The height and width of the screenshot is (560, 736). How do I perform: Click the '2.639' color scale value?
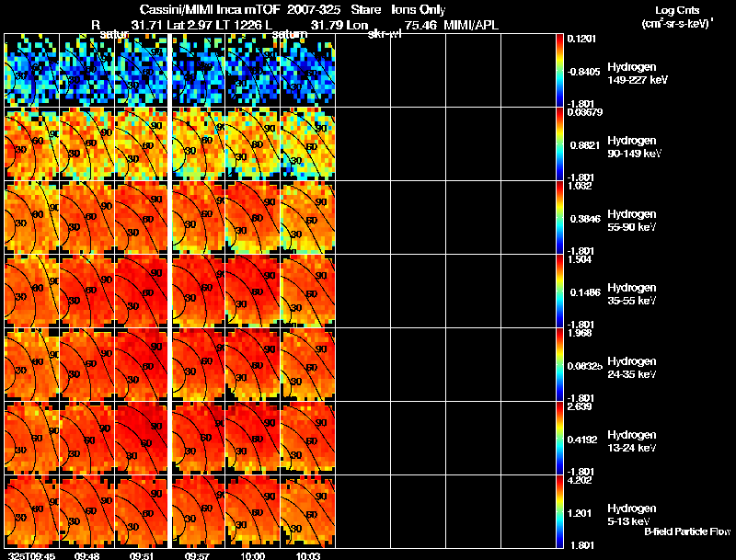(x=580, y=406)
